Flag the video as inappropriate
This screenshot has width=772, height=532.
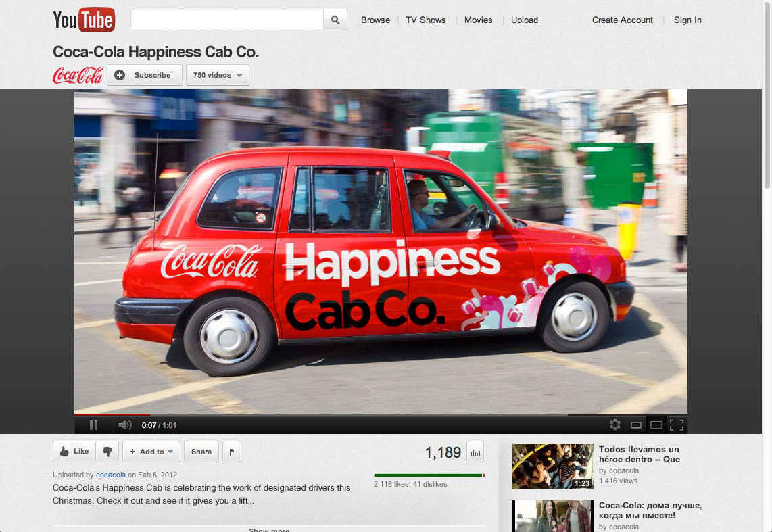click(232, 452)
